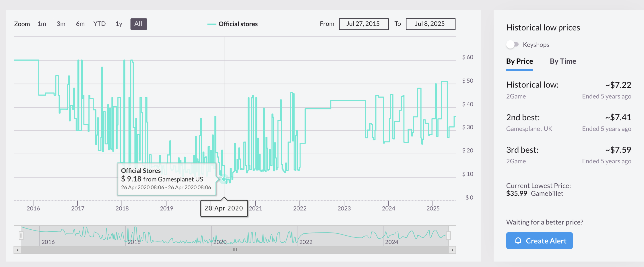Click the right navigator range handle
This screenshot has width=644, height=267.
(448, 236)
